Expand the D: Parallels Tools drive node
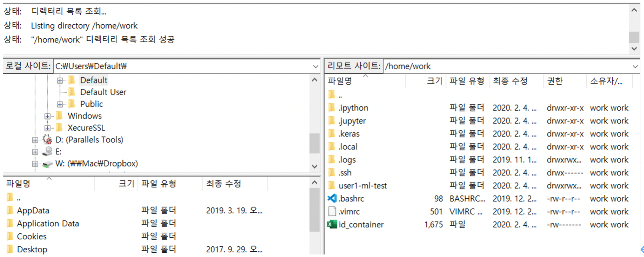 (35, 140)
